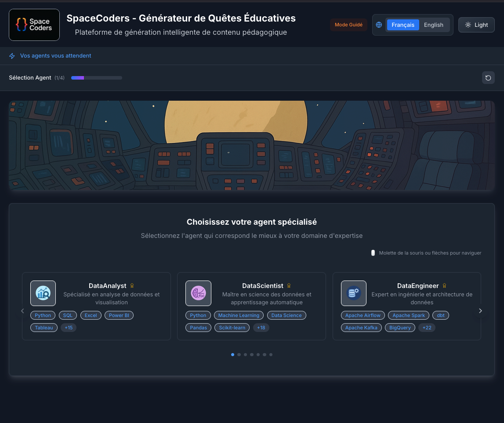The image size is (504, 423).
Task: Click the BigQuery skill tag
Action: pos(400,328)
